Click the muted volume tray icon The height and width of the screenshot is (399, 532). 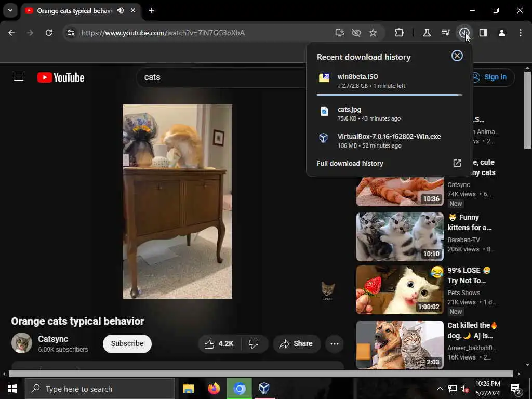click(x=465, y=389)
